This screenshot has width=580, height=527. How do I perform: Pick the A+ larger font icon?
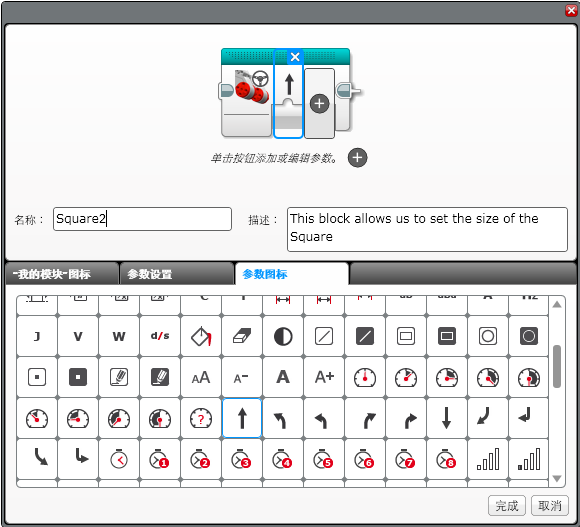324,377
